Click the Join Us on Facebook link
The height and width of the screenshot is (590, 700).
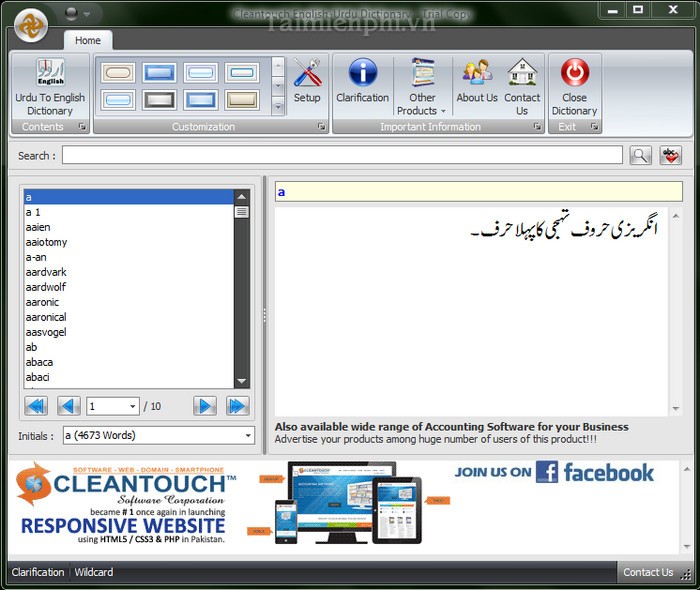click(x=554, y=472)
